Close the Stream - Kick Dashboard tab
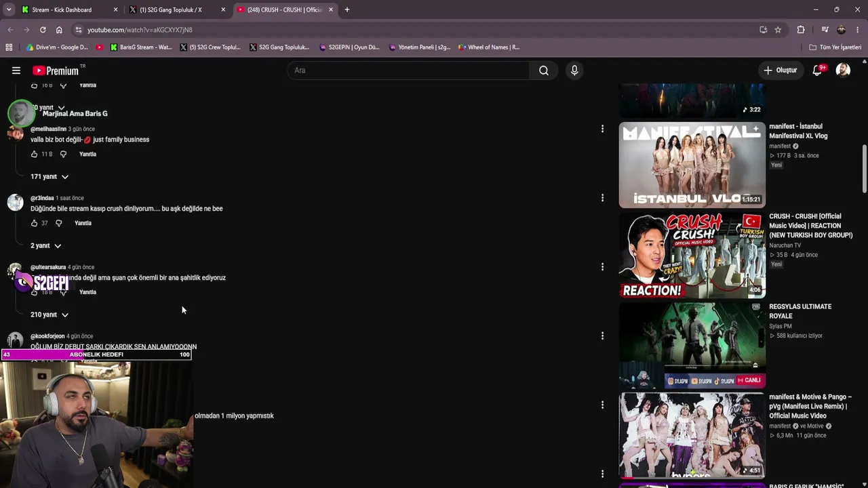 coord(115,9)
